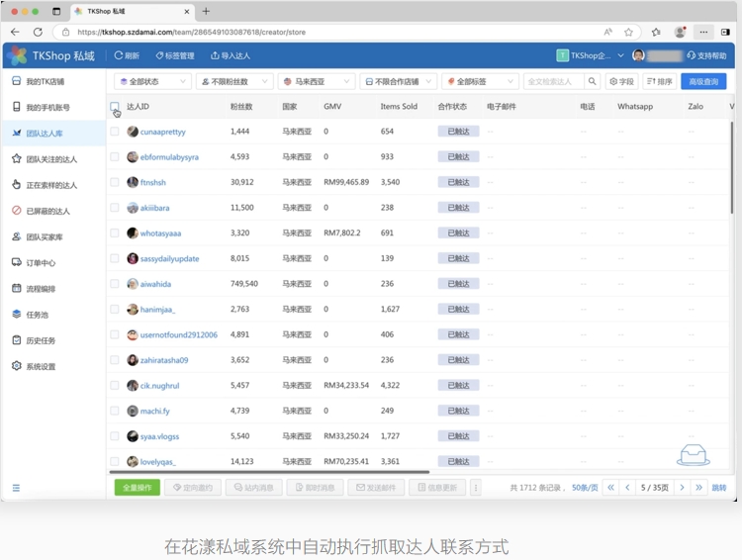Click the browser profile icon
Viewport: 742px width, 560px height.
(680, 33)
